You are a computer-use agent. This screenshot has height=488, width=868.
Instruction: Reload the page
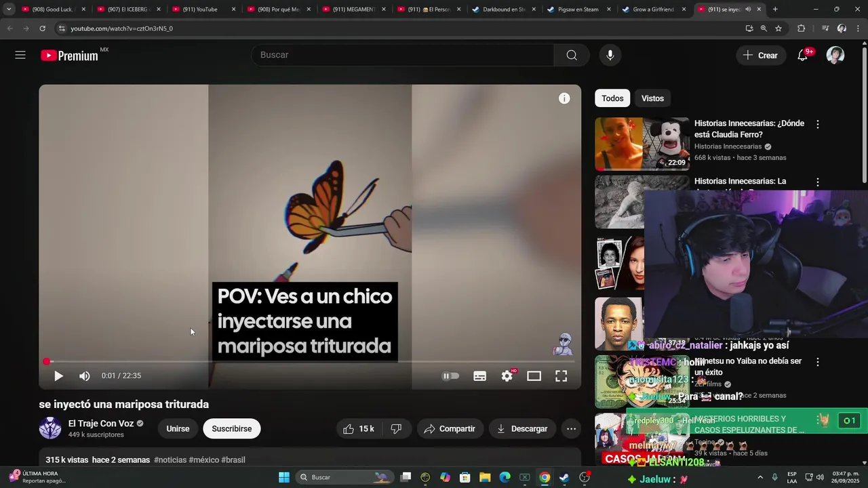click(x=42, y=28)
